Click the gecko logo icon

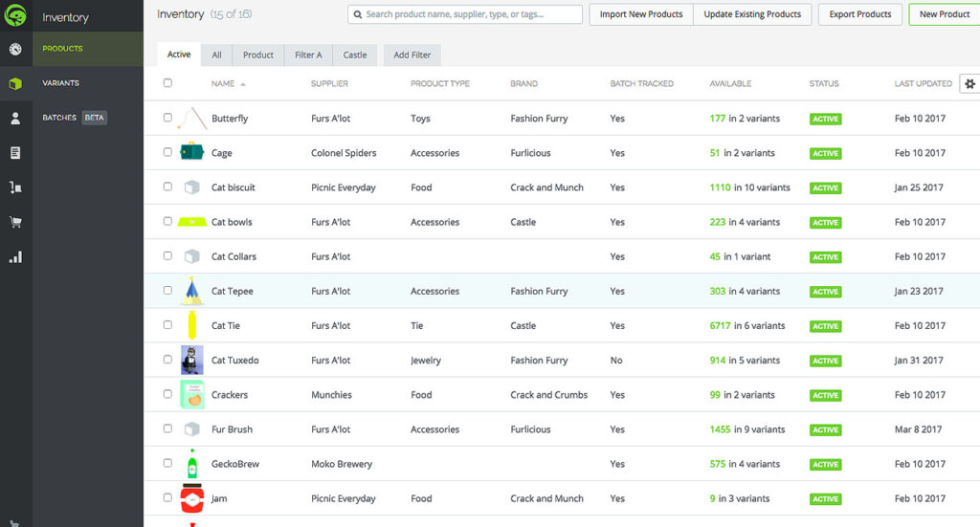click(15, 15)
